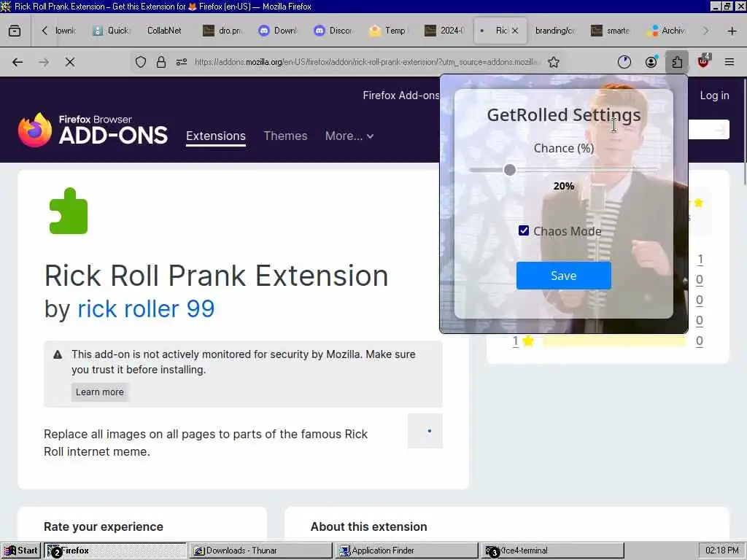Viewport: 747px width, 560px height.
Task: Click the Extensions puzzle-piece toolbar button
Action: tap(677, 63)
